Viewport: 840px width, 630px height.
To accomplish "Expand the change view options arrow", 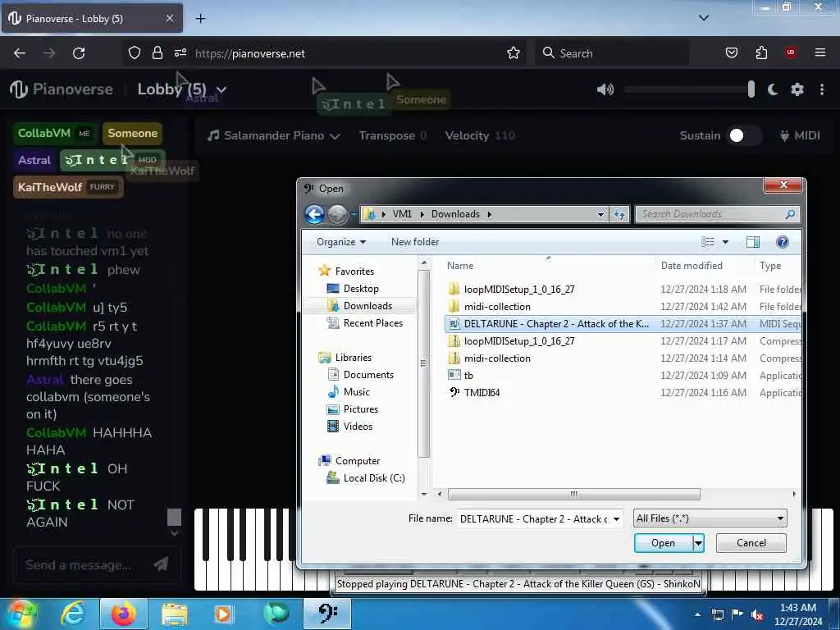I will coord(725,242).
